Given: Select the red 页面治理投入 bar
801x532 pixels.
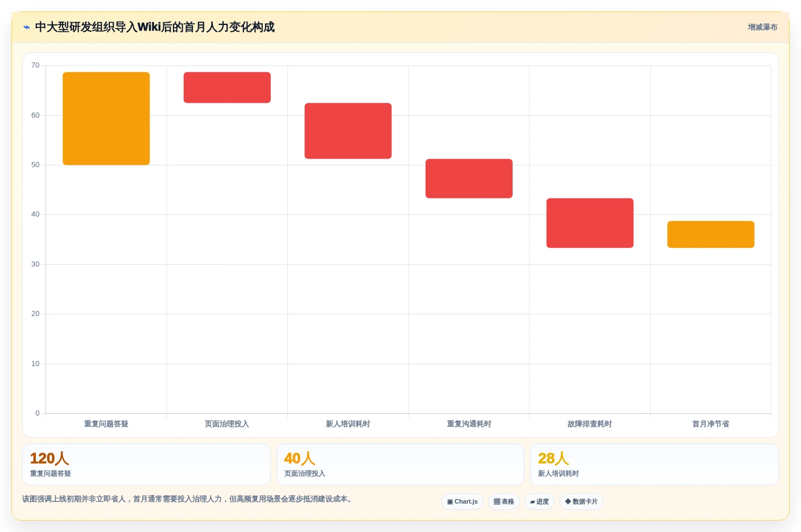Looking at the screenshot, I should point(227,88).
